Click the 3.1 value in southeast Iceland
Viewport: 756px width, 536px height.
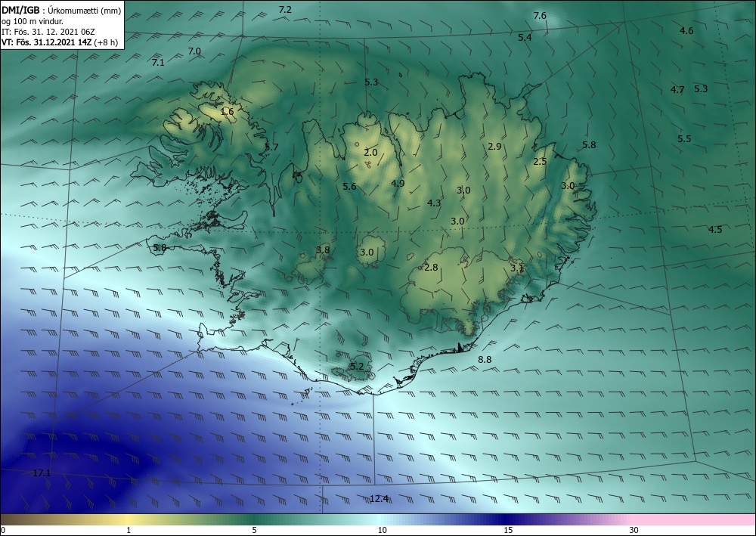(517, 268)
